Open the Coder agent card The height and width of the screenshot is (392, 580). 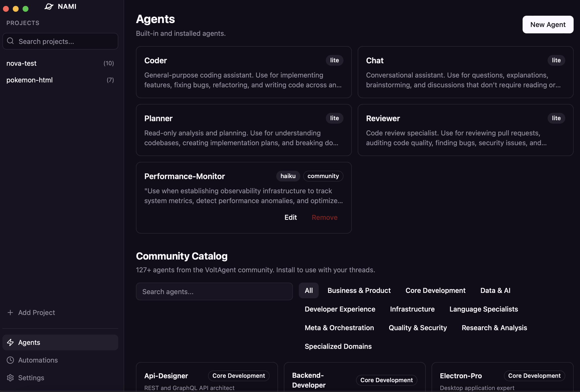pyautogui.click(x=243, y=72)
